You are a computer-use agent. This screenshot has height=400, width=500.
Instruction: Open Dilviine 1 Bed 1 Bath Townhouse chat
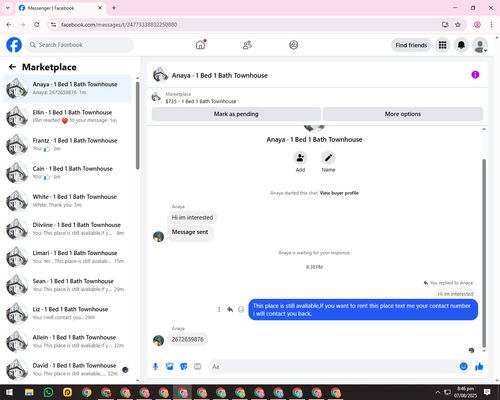[67, 229]
